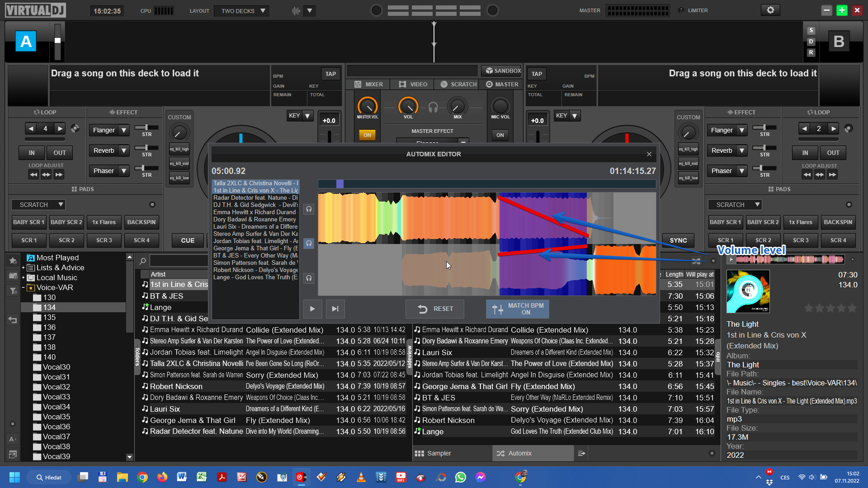
Task: Open Reverb effect dropdown on deck A
Action: coord(124,150)
